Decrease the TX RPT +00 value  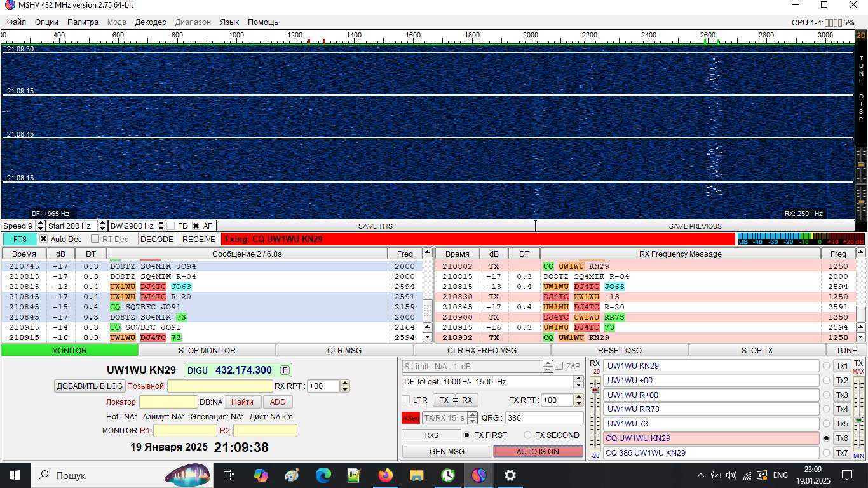pos(578,403)
